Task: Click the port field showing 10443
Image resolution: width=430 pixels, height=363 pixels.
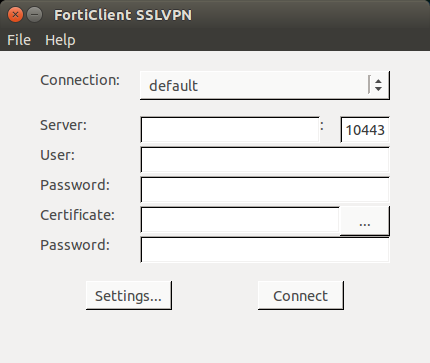Action: point(365,129)
